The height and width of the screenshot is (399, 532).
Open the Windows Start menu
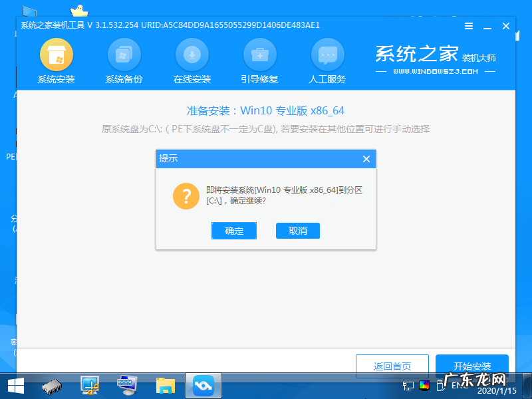(x=15, y=386)
